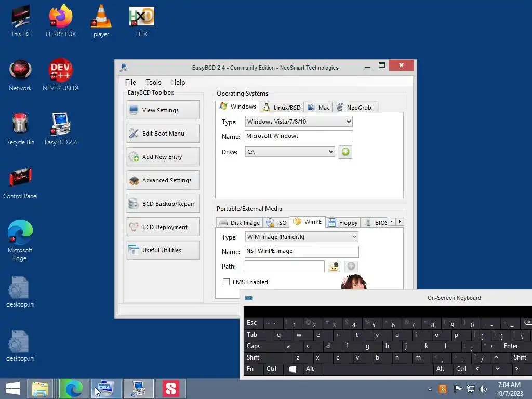Click the EasyBCD 2.4 desktop icon
The image size is (532, 399).
pos(61,129)
